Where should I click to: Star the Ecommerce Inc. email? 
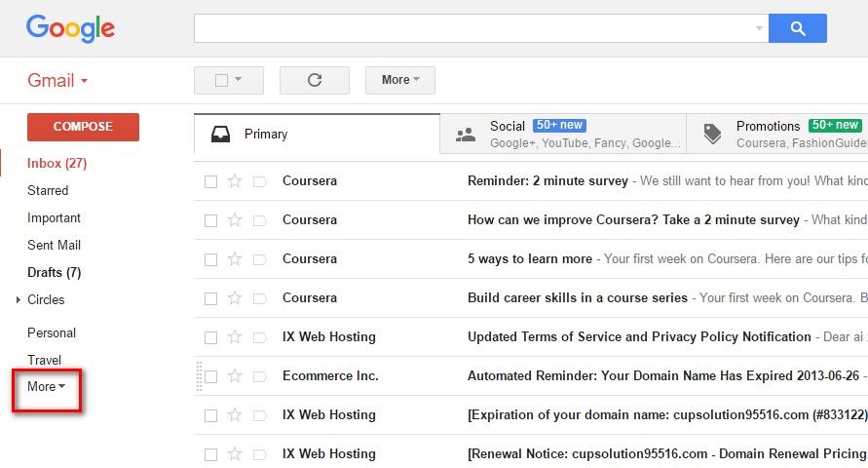click(x=235, y=376)
